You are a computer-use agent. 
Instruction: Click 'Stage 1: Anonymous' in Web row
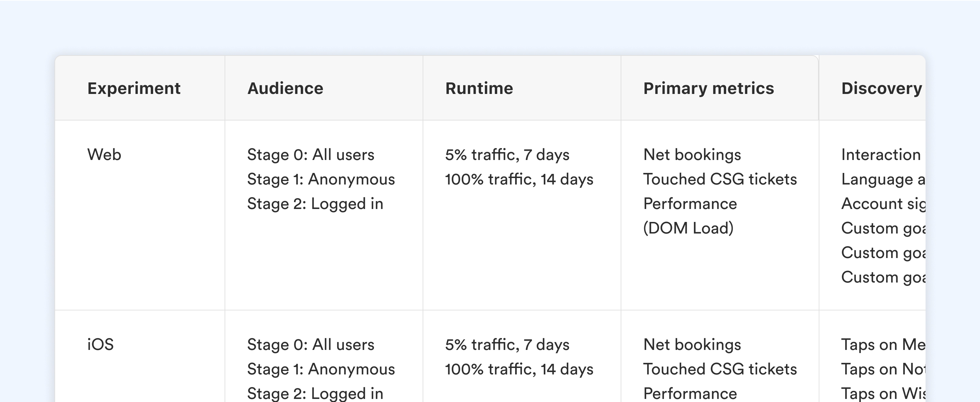(321, 179)
